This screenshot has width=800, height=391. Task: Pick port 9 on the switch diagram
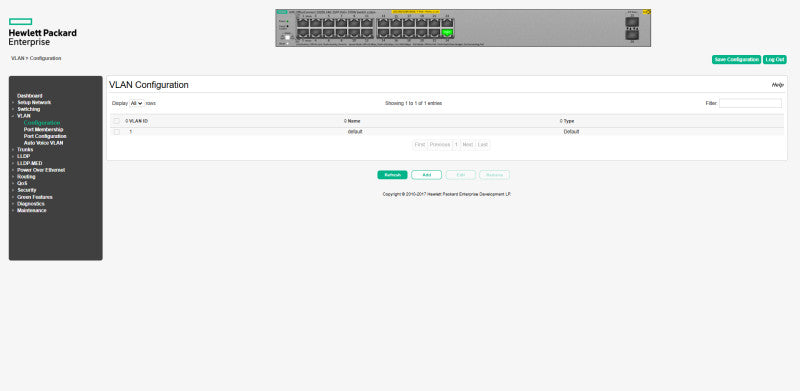(x=354, y=23)
